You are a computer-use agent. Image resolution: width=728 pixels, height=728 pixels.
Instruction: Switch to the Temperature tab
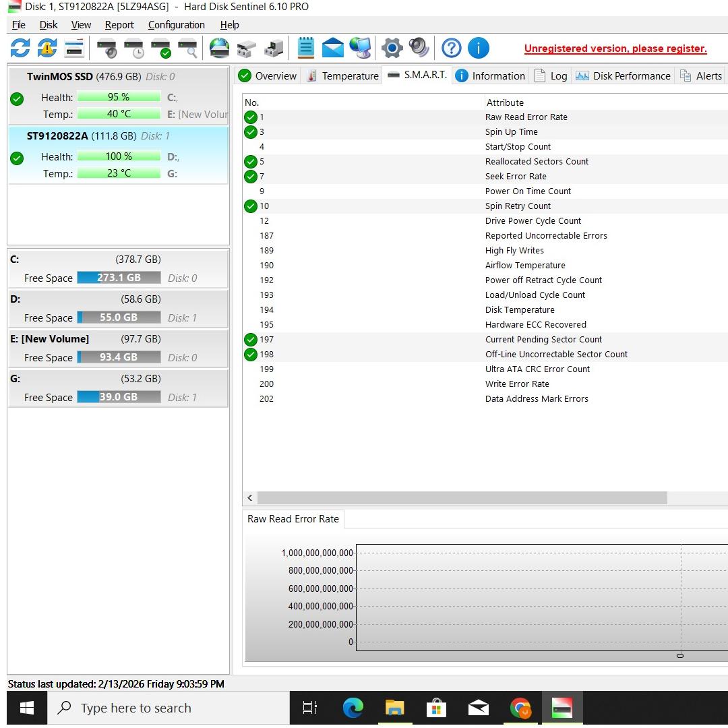[342, 76]
